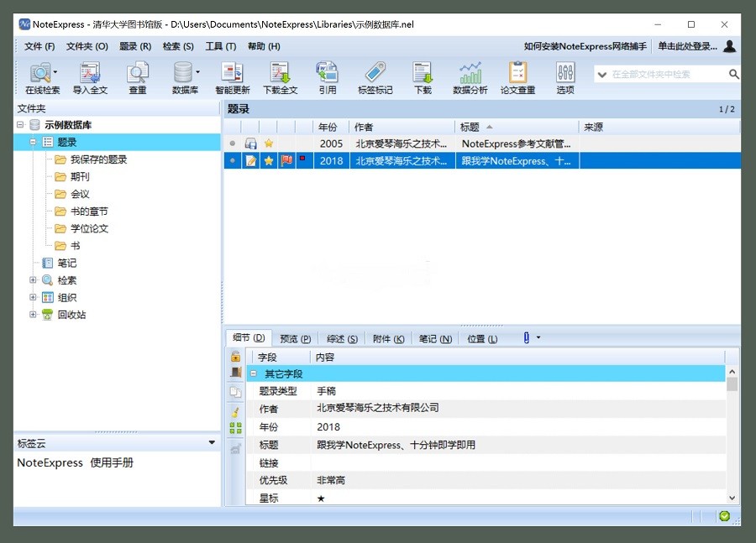Open the 选项 options icon
Image resolution: width=756 pixels, height=543 pixels.
565,77
